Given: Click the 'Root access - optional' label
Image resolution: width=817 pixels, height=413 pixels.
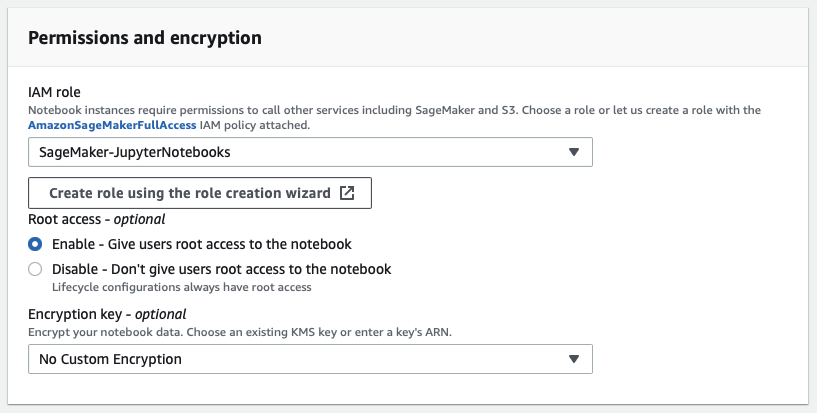Looking at the screenshot, I should click(96, 219).
